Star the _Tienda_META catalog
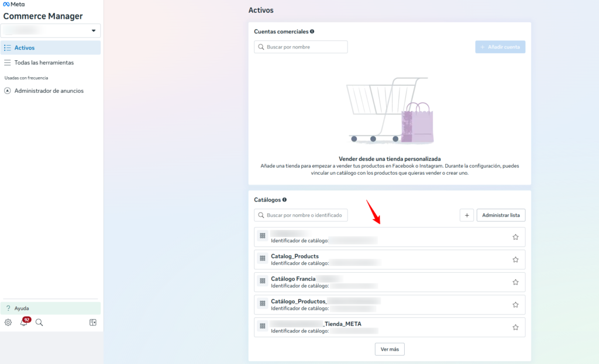Image resolution: width=599 pixels, height=364 pixels. point(515,327)
